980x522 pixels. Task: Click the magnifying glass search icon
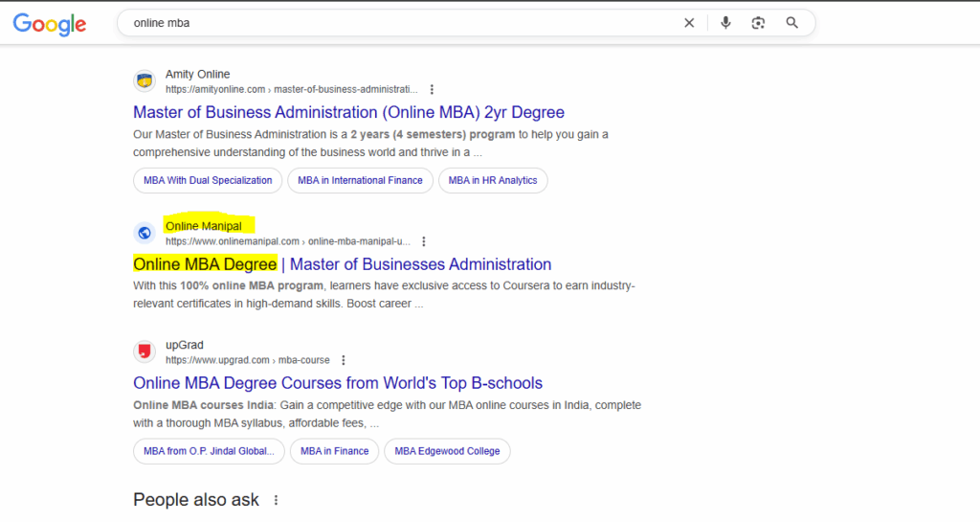click(x=791, y=23)
